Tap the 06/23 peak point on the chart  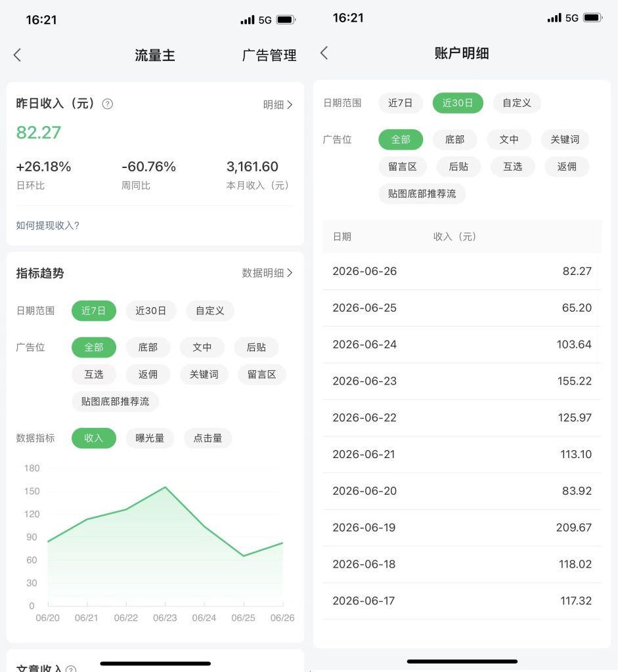[x=165, y=488]
